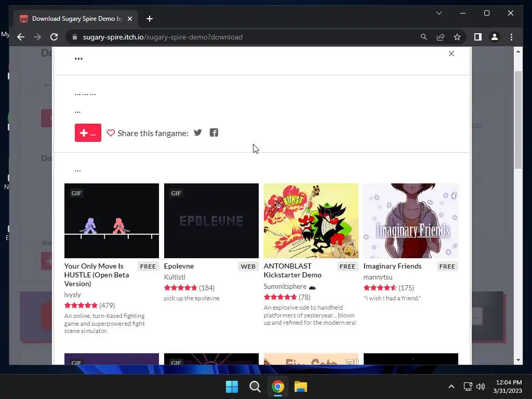Visit author Summitsphere's page
Image resolution: width=532 pixels, height=399 pixels.
point(285,286)
